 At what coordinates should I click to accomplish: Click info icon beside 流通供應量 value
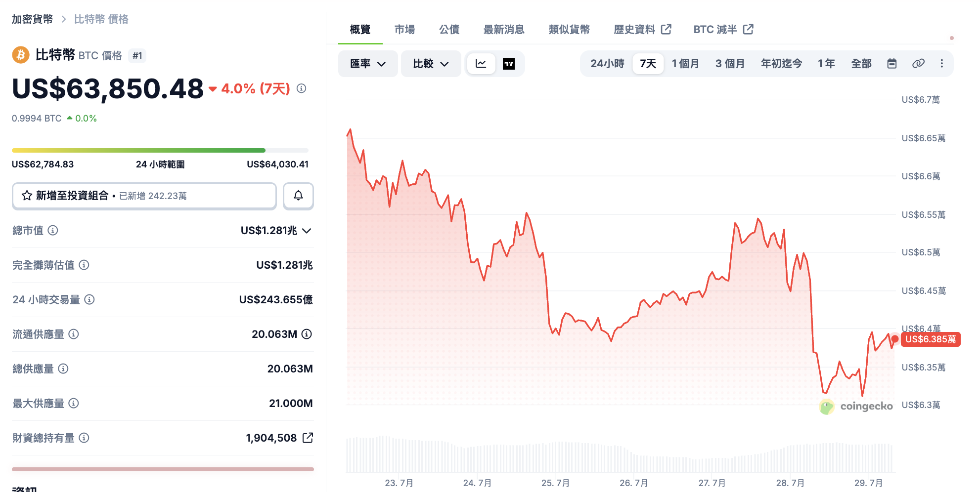[307, 334]
